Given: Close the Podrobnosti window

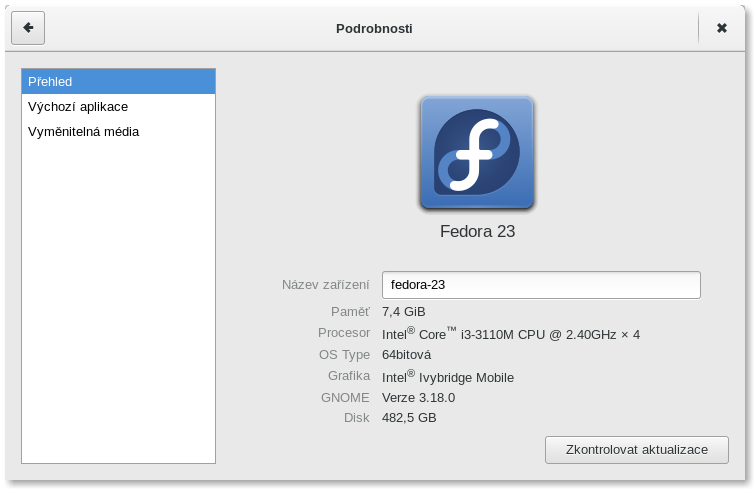Looking at the screenshot, I should pyautogui.click(x=721, y=28).
